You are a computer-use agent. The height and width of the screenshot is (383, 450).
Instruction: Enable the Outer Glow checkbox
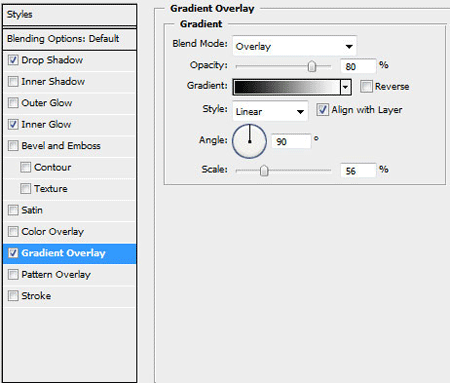point(13,103)
